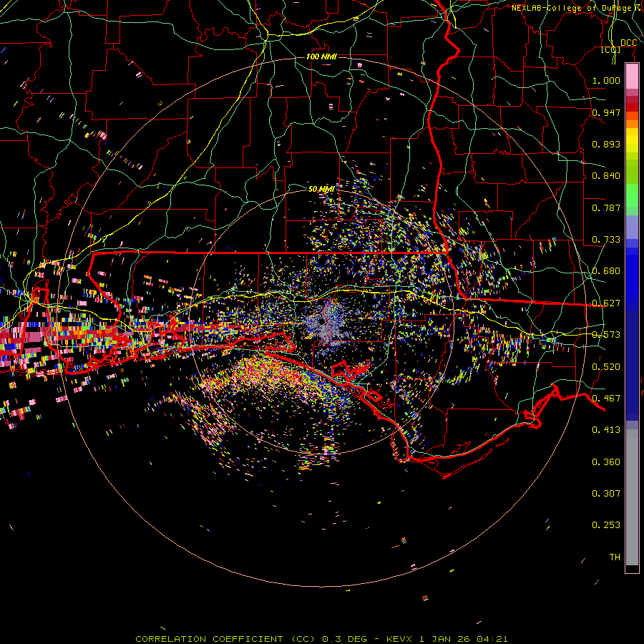The width and height of the screenshot is (644, 644).
Task: Click the CORRELATION COEFFICIENT (CC) caption text
Action: 223,639
